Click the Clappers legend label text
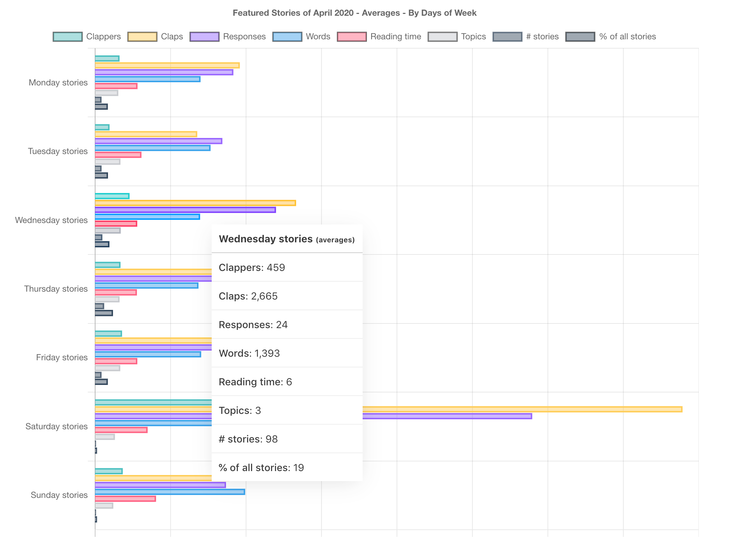 click(x=103, y=37)
